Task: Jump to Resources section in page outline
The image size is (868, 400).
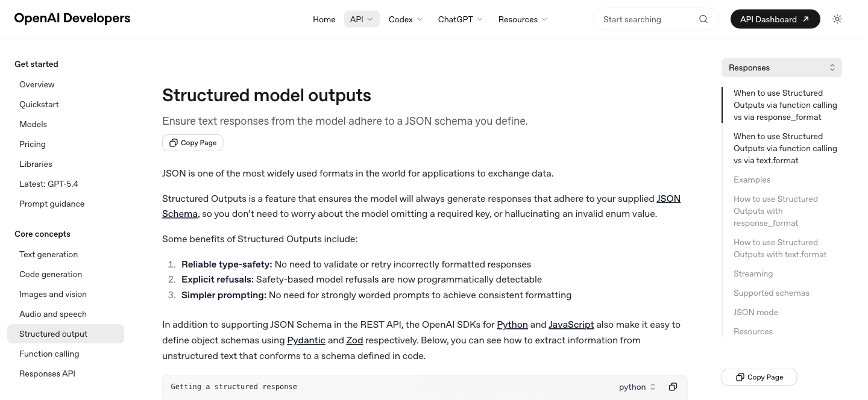Action: pos(753,331)
